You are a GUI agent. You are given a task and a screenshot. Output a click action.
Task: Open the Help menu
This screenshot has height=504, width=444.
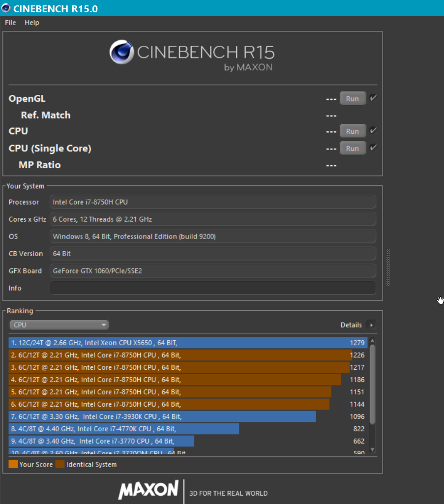coord(32,23)
